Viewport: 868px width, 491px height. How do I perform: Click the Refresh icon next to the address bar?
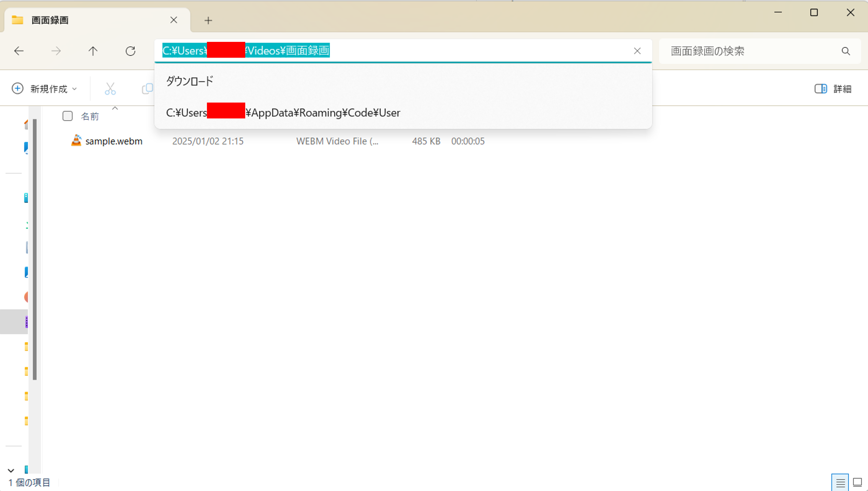click(130, 51)
